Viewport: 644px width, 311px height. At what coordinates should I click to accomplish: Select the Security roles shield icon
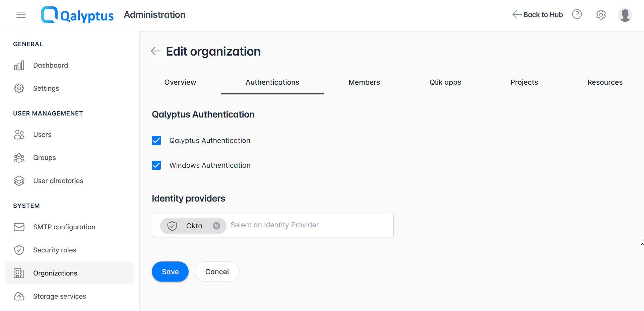coord(19,250)
